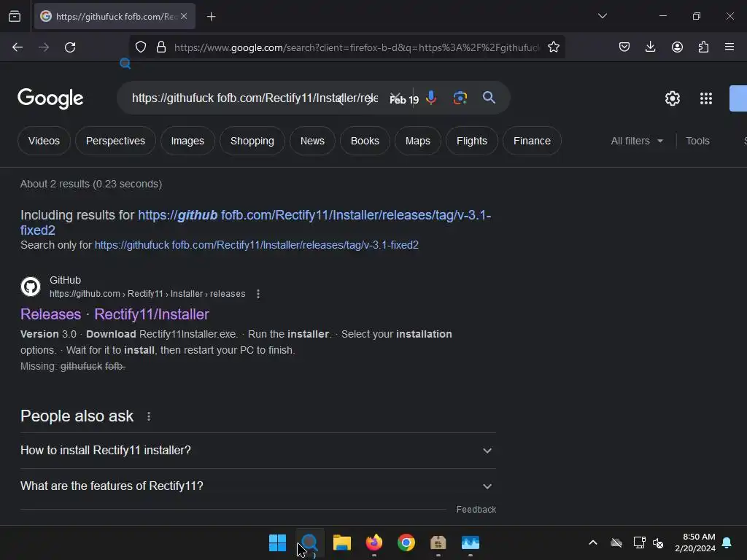Open Firefox account menu

click(677, 47)
